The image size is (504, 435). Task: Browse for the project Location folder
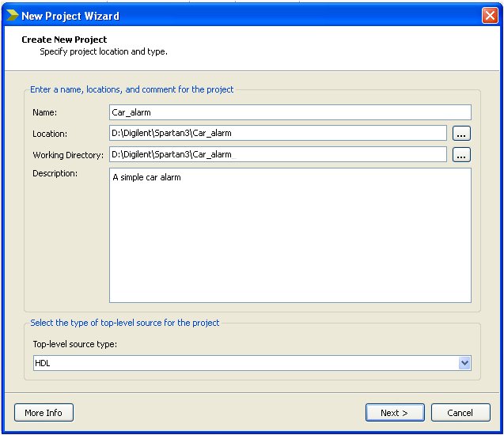(461, 134)
